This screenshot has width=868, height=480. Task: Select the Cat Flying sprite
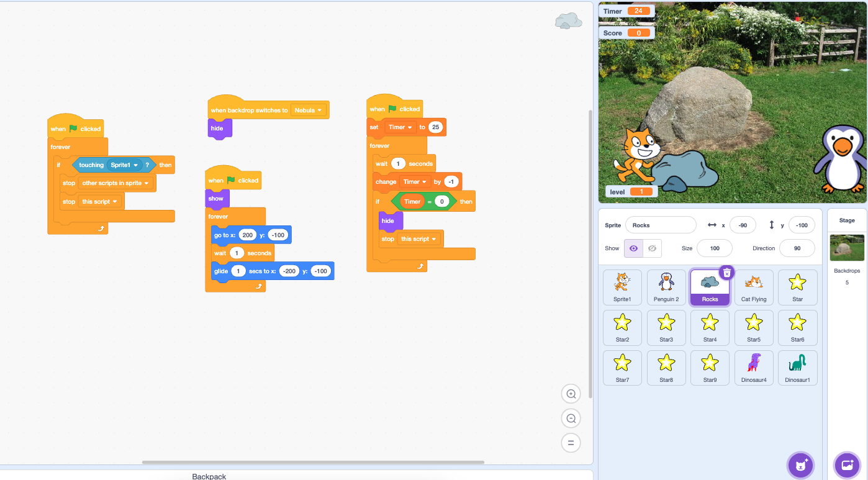[x=754, y=287]
